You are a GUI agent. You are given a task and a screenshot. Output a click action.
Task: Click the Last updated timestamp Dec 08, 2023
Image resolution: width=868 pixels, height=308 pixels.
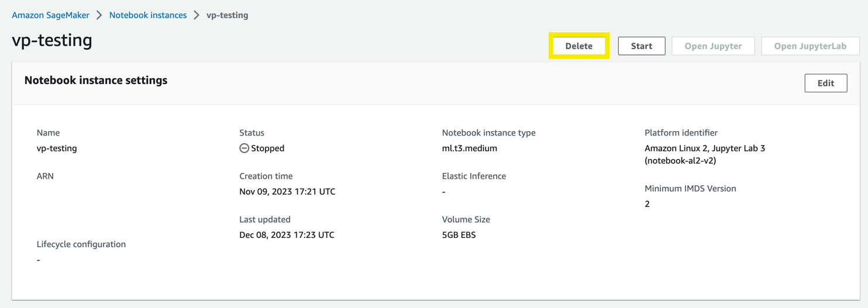click(287, 235)
